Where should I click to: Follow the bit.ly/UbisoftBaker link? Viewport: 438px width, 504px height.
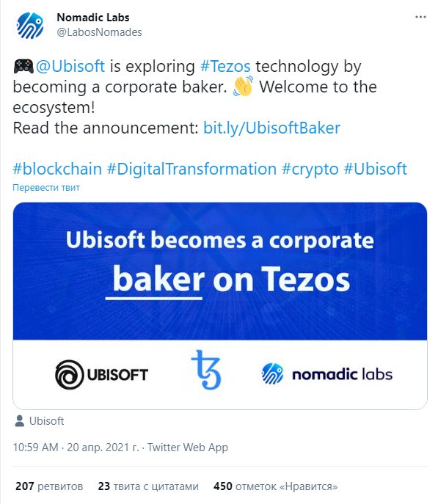pos(271,128)
